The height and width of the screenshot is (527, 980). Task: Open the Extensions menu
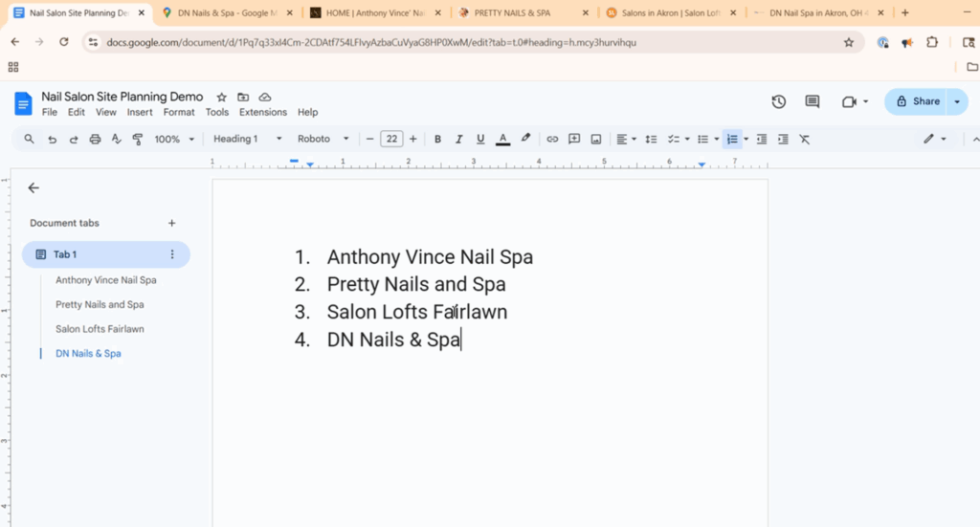(263, 113)
